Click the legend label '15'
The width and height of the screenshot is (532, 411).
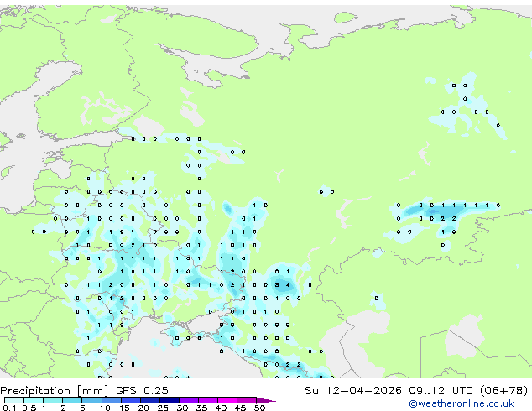[124, 408]
